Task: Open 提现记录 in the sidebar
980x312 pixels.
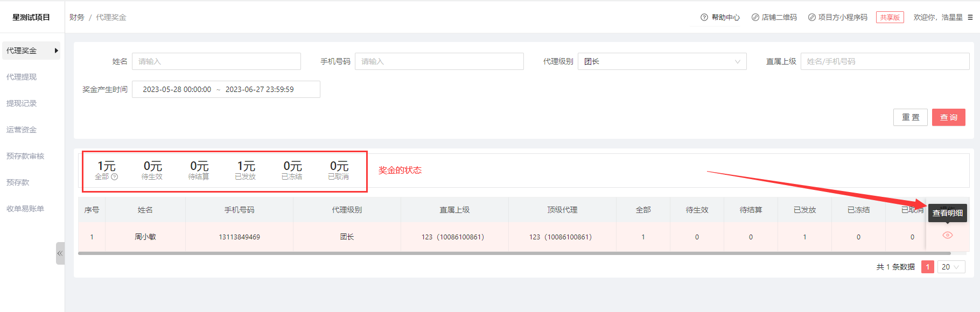Action: click(x=22, y=103)
